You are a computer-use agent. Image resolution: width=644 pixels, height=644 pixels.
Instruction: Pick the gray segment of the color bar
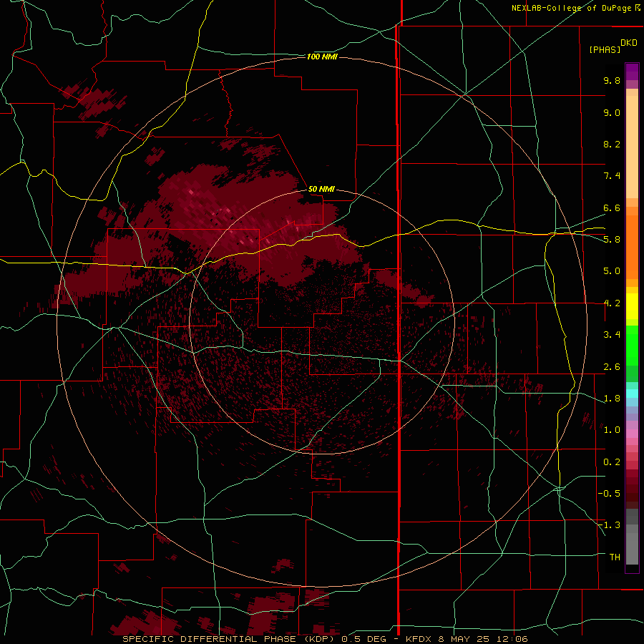point(632,538)
